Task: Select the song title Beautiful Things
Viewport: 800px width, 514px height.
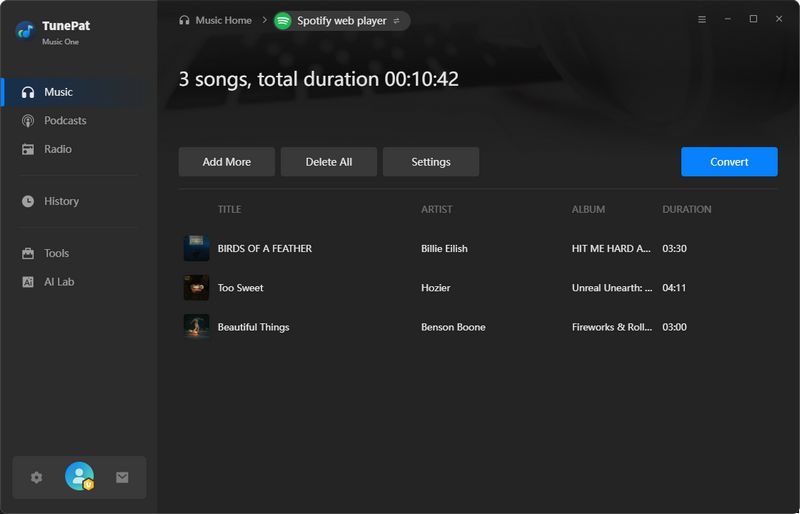Action: tap(254, 327)
